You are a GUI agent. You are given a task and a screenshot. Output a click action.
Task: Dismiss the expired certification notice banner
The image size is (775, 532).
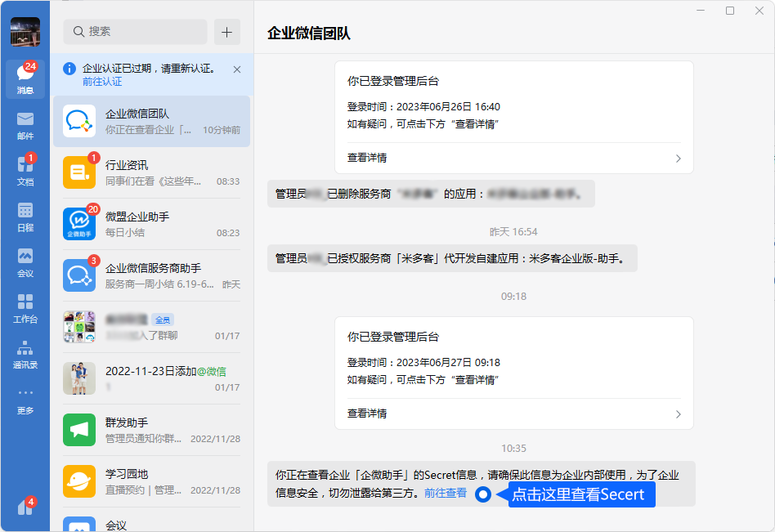(x=237, y=69)
